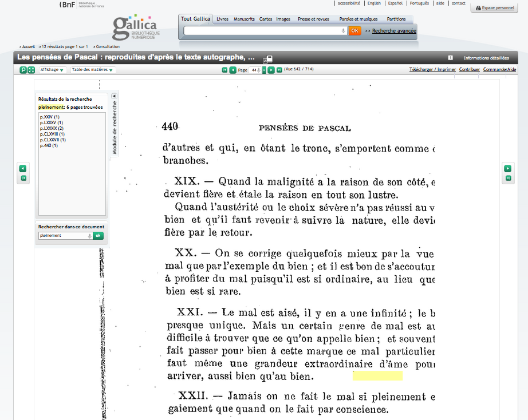Go to first page using toolbar arrow
This screenshot has height=420, width=528.
tap(224, 70)
